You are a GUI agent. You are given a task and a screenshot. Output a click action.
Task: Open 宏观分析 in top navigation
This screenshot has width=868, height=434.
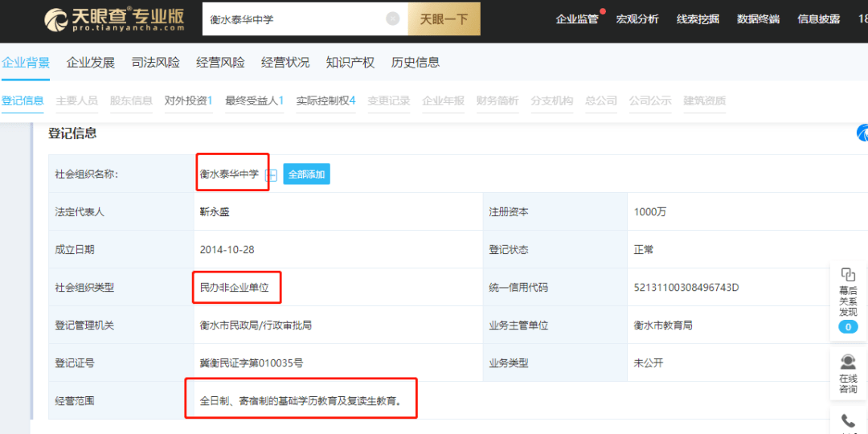click(x=637, y=18)
